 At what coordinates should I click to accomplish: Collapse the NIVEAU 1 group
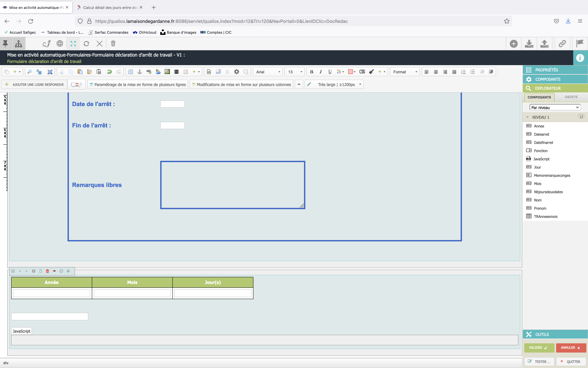pyautogui.click(x=528, y=117)
